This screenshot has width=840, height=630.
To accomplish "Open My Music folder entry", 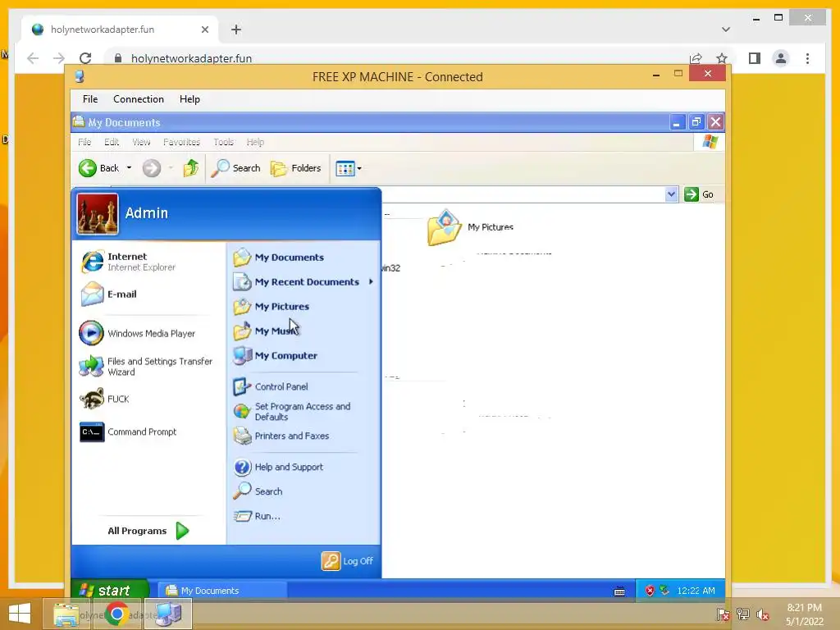I will click(x=265, y=331).
